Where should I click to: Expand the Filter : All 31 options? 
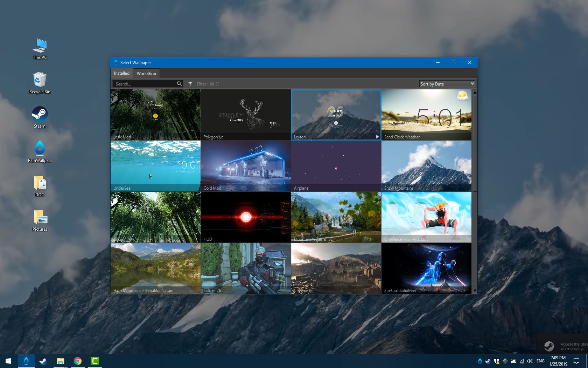(x=208, y=84)
